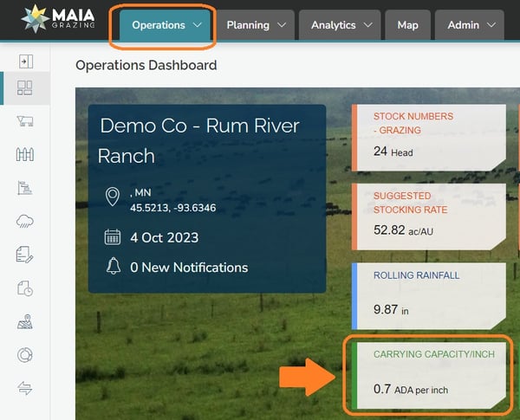This screenshot has width=520, height=420.
Task: Open the grazing chart icon in sidebar
Action: pyautogui.click(x=25, y=188)
